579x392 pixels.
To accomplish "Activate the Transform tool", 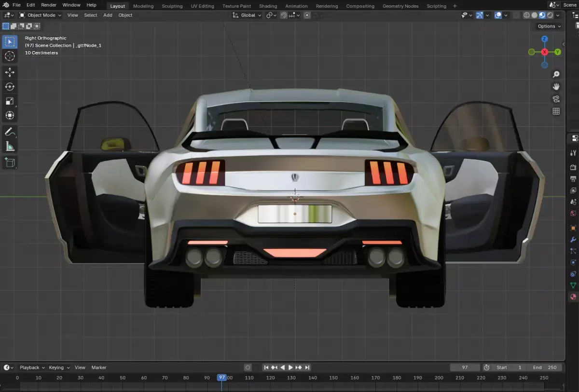I will coord(10,116).
